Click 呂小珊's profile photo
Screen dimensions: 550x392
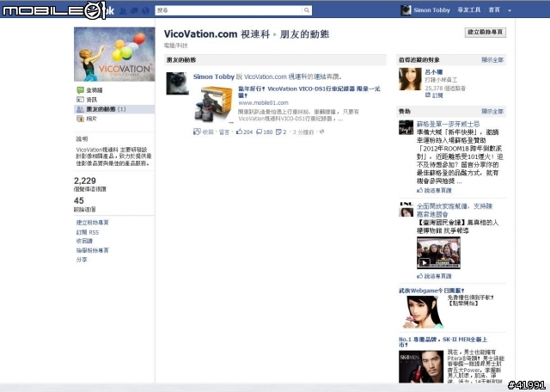click(410, 79)
